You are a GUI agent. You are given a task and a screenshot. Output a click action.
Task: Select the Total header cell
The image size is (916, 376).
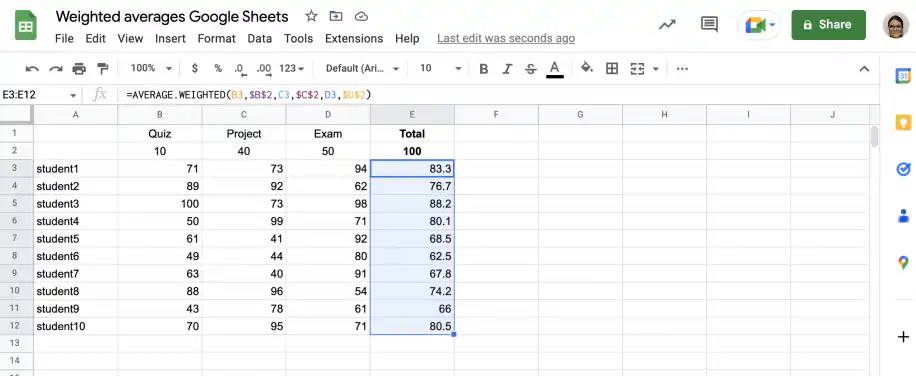click(x=412, y=134)
